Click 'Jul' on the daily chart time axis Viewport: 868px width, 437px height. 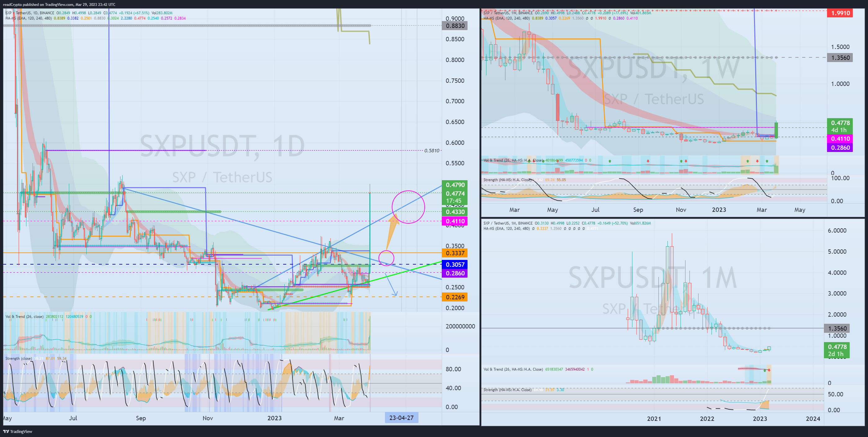pyautogui.click(x=73, y=418)
